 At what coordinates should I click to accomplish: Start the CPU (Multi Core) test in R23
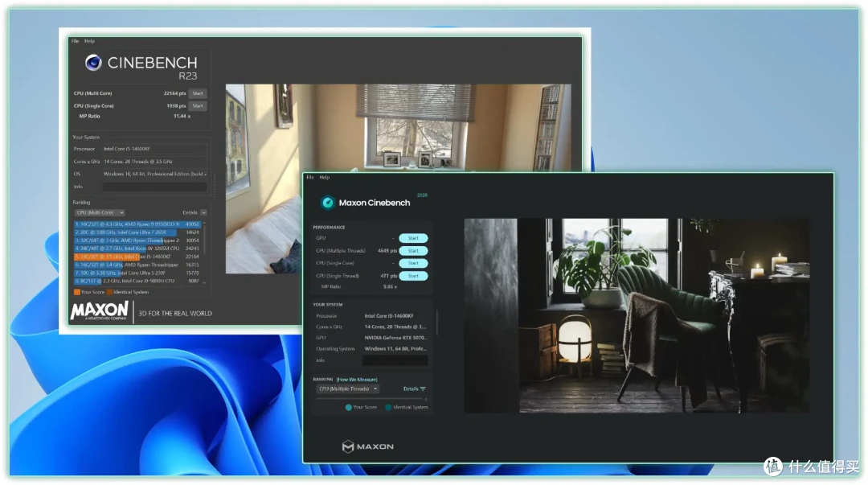point(198,93)
